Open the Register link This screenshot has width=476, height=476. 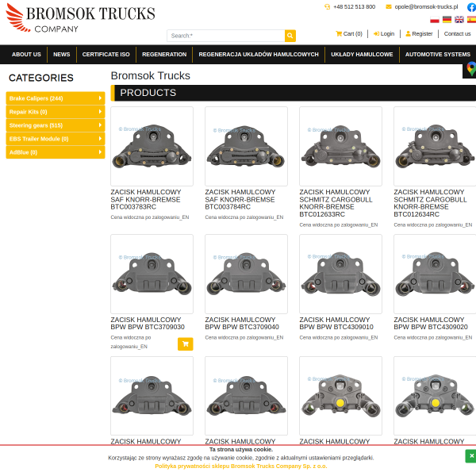click(x=419, y=33)
